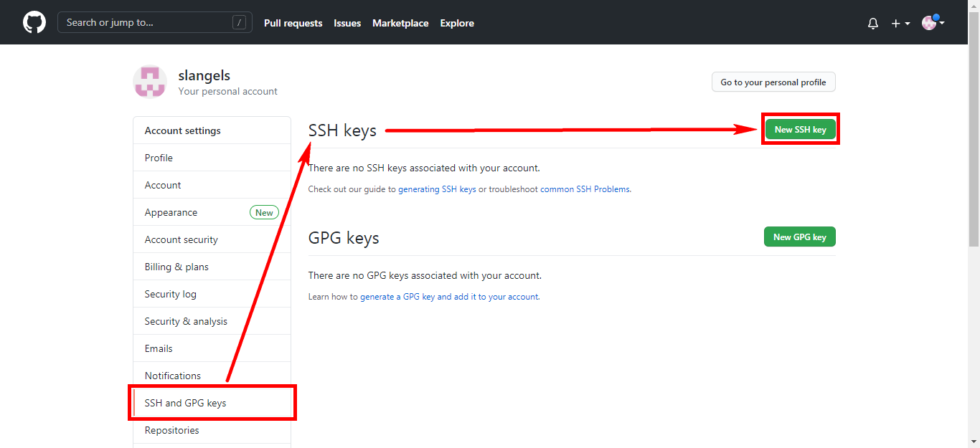Viewport: 980px width, 448px height.
Task: Open Pull requests in the top nav
Action: 293,23
